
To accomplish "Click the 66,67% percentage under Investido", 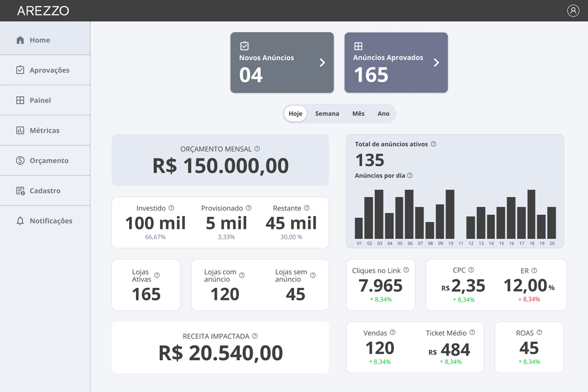I will point(155,237).
